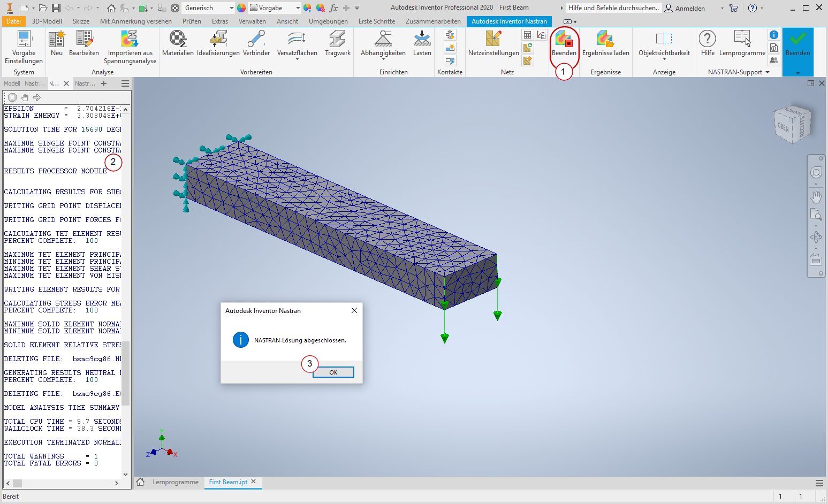Select the Pan hand tool in navigation bar
This screenshot has height=504, width=828.
816,197
